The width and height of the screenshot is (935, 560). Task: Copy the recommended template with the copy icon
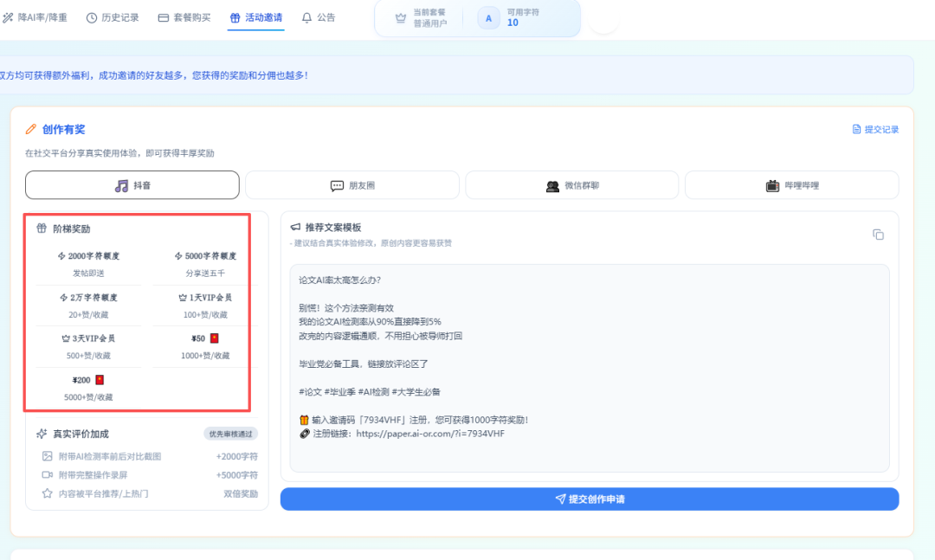879,235
